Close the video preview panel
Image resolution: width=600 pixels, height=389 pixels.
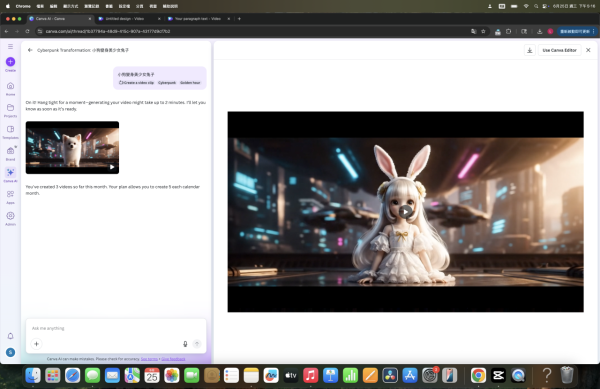(x=588, y=50)
